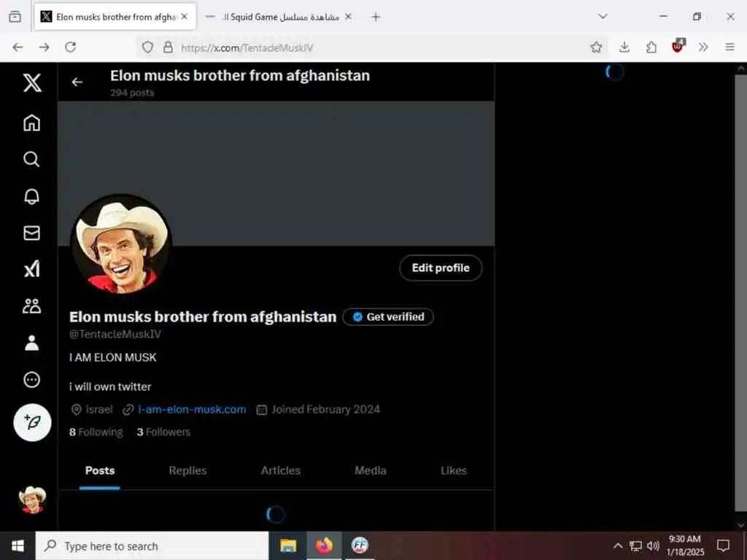Click Firefox icon in taskbar
This screenshot has width=747, height=560.
[x=324, y=545]
